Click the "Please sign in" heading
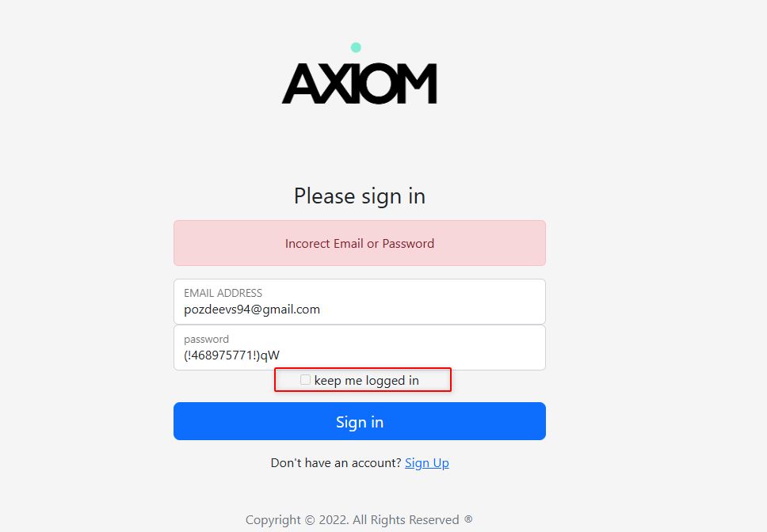Image resolution: width=767 pixels, height=532 pixels. coord(360,196)
